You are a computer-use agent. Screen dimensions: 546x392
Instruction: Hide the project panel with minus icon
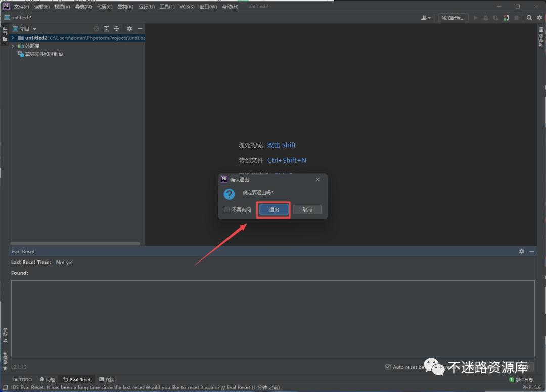tap(140, 29)
